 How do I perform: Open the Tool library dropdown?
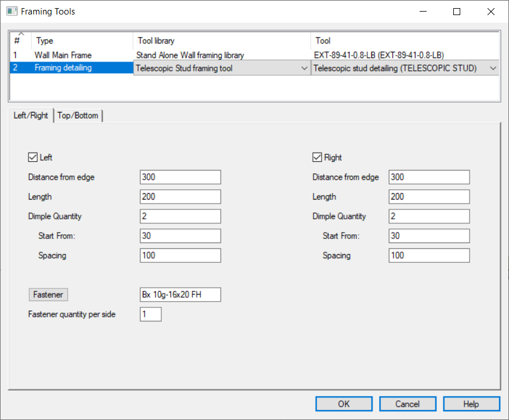(305, 68)
